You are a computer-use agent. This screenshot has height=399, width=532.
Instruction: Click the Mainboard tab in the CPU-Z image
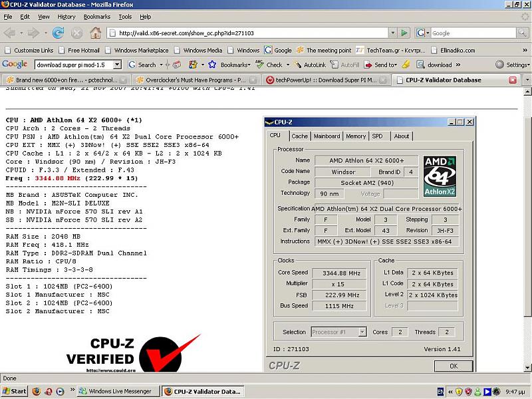pyautogui.click(x=327, y=136)
